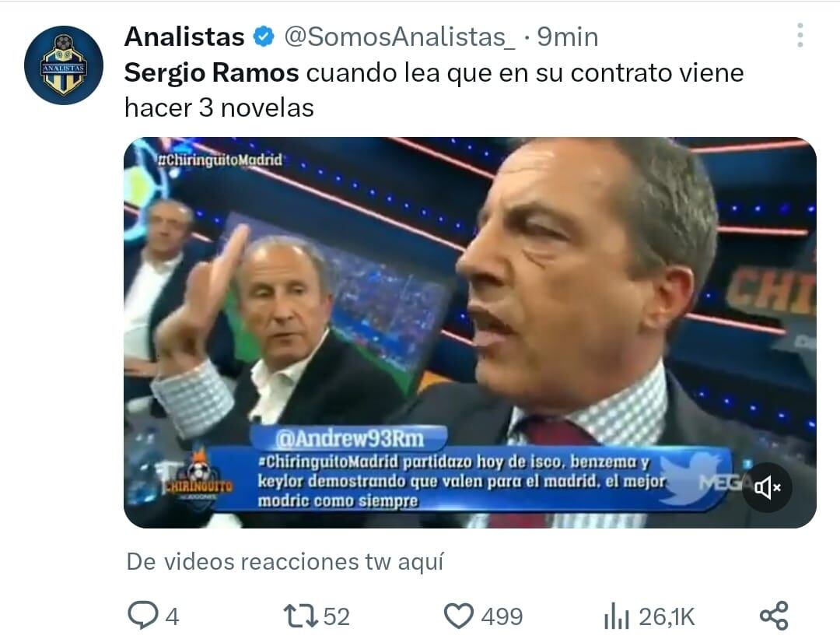The image size is (840, 639).
Task: Open the Analistas display name link
Action: 184,37
